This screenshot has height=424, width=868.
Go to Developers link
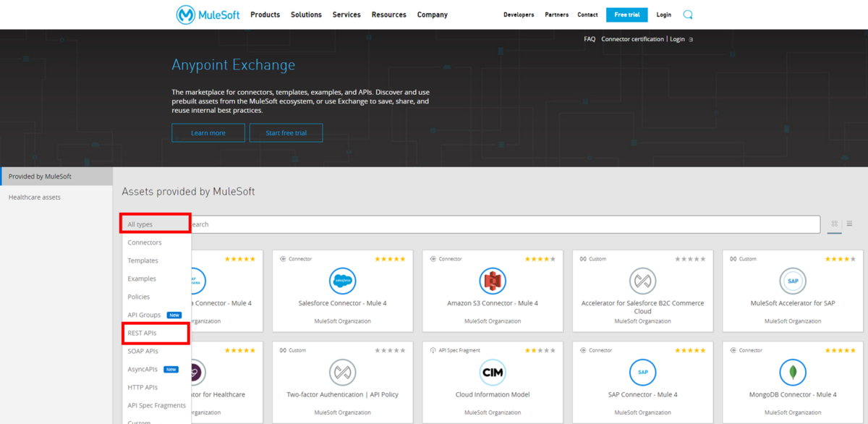click(519, 14)
